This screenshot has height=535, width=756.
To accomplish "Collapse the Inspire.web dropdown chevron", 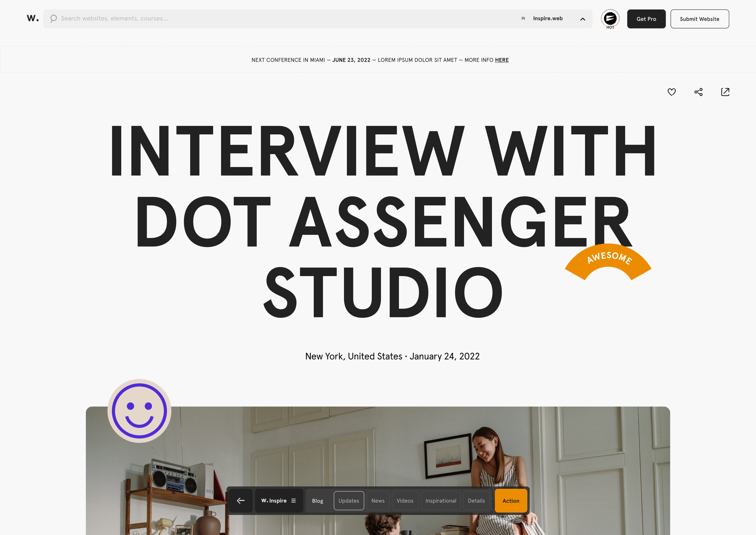I will 582,19.
